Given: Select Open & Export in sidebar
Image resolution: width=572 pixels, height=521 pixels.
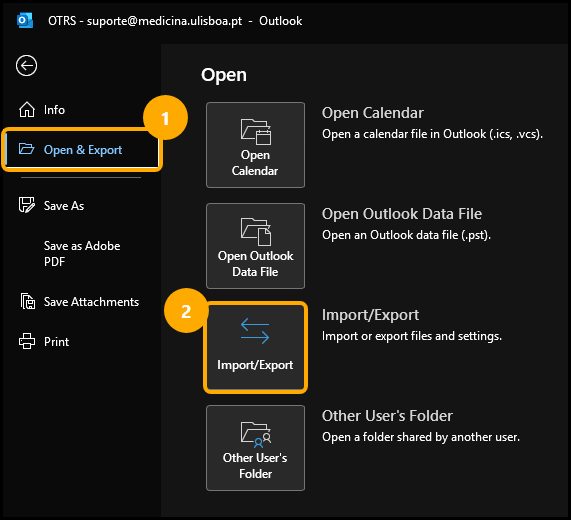Looking at the screenshot, I should click(82, 149).
